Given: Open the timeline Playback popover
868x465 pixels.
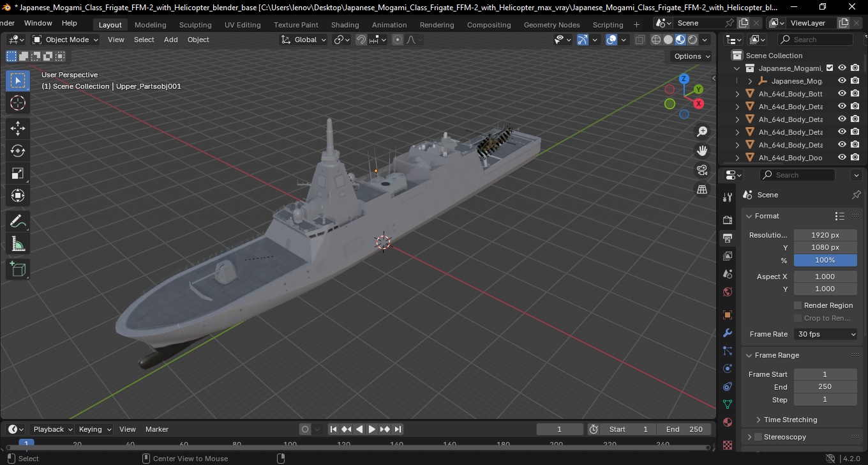Looking at the screenshot, I should point(53,429).
